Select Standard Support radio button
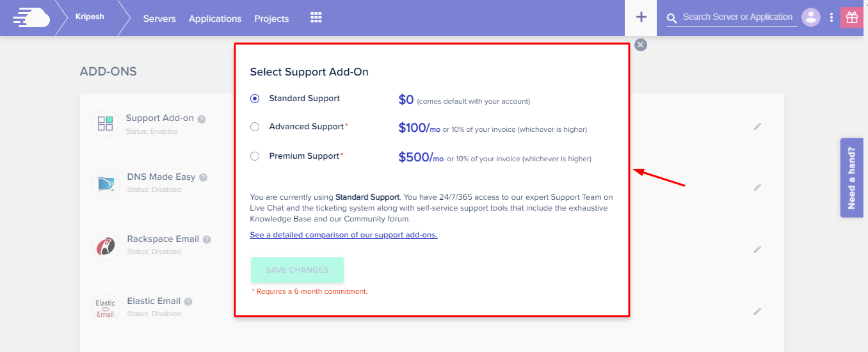 tap(255, 99)
